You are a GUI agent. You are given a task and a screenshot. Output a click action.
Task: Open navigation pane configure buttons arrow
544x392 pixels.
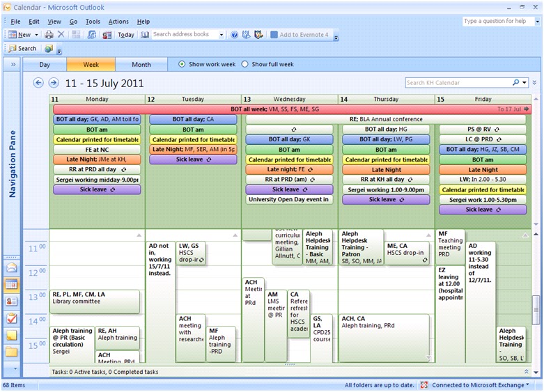click(15, 369)
